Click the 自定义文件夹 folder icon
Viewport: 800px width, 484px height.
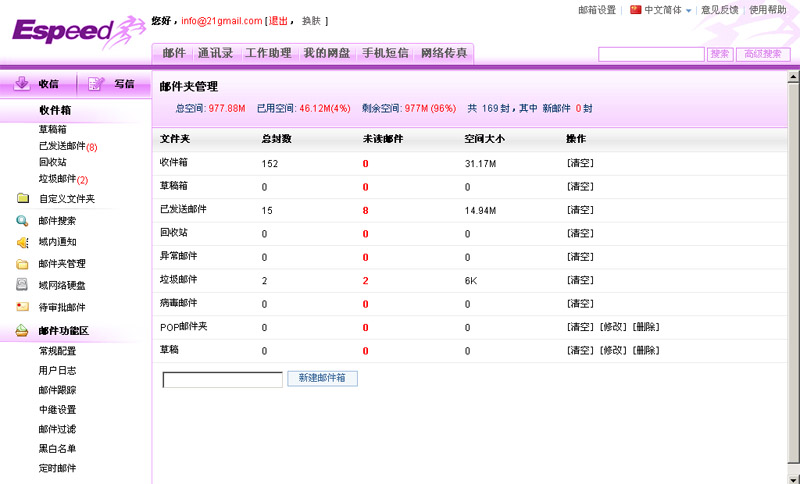coord(22,199)
